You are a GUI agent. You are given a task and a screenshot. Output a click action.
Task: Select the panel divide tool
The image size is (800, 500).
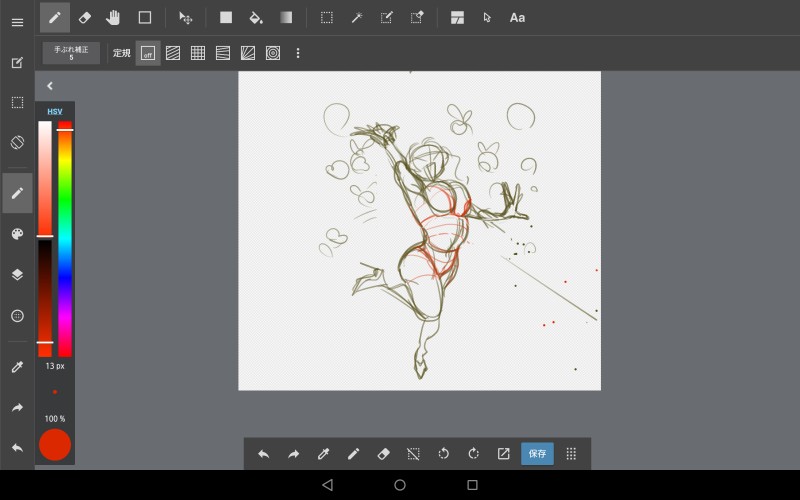(457, 18)
